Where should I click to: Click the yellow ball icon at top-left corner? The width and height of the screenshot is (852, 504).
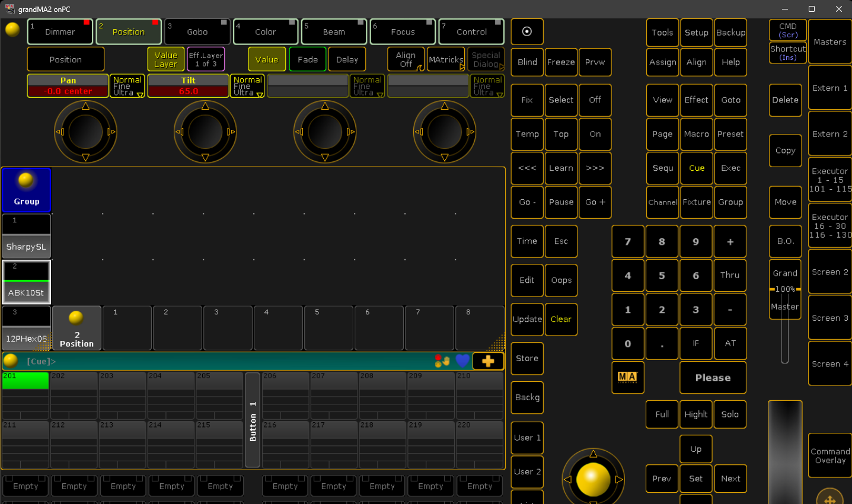[12, 29]
